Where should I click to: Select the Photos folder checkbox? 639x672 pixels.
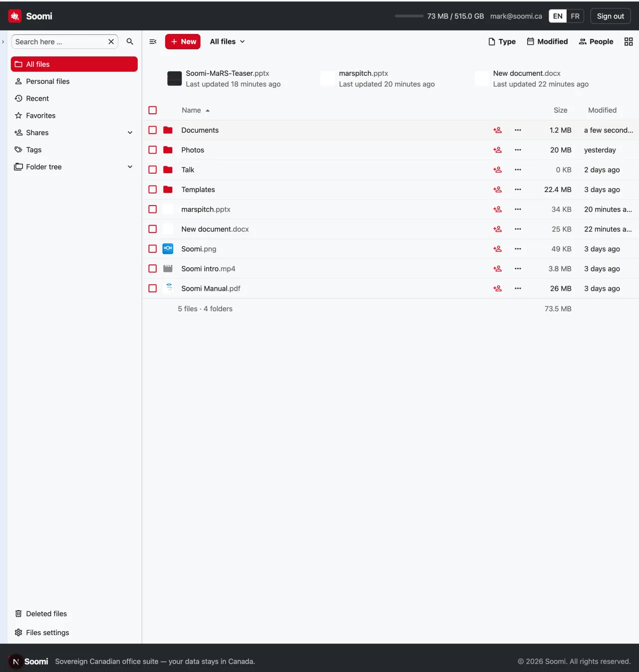(x=153, y=150)
